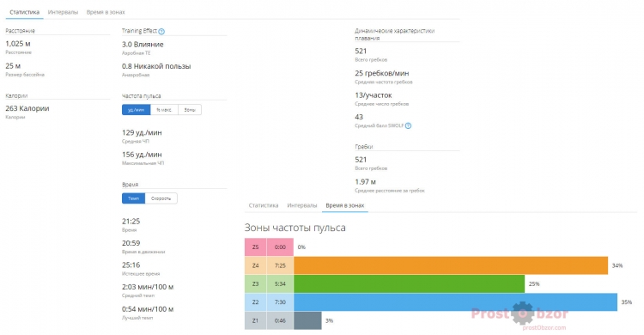Switch heart rate to уд./мин

136,110
